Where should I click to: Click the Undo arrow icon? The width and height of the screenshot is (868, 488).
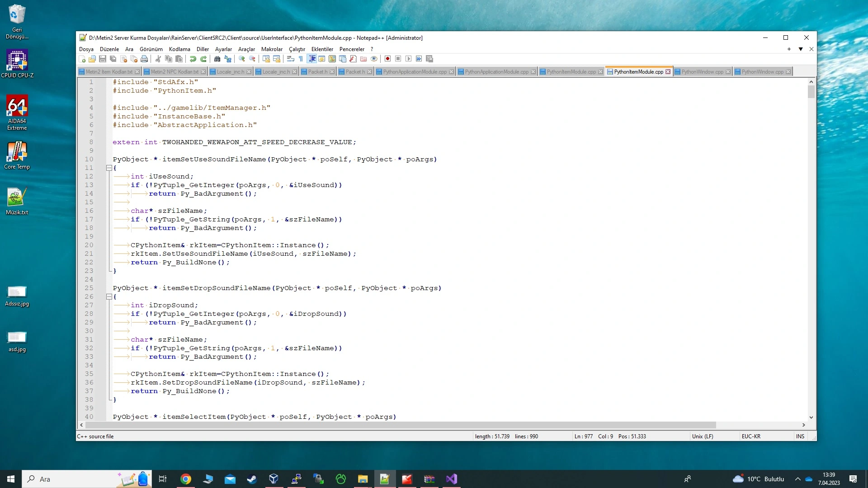pyautogui.click(x=193, y=59)
